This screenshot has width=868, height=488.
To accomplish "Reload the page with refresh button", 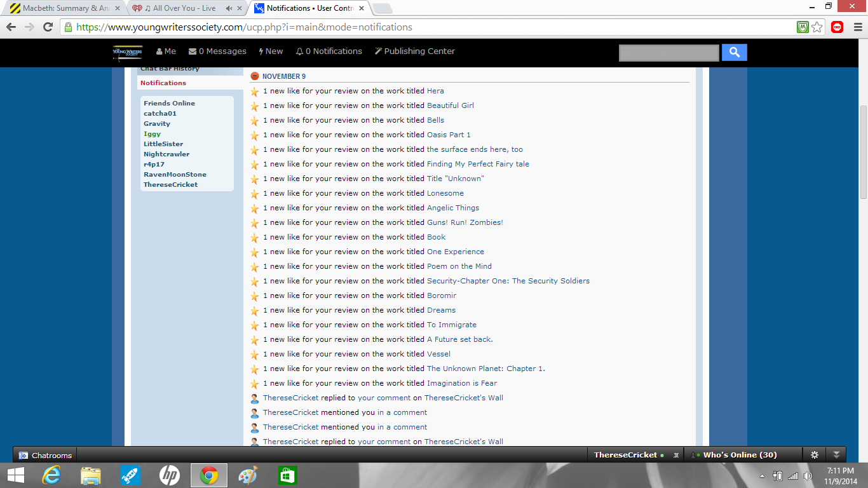I will point(48,27).
